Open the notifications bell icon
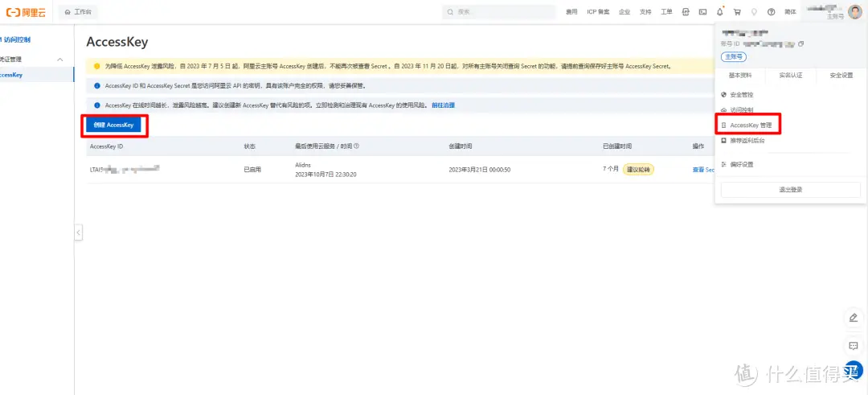The width and height of the screenshot is (868, 395). tap(720, 11)
